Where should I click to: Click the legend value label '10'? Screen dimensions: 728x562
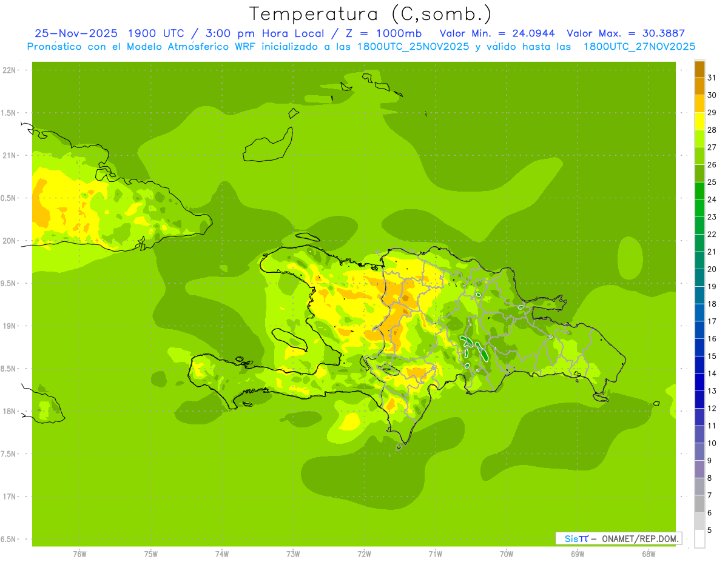click(x=712, y=443)
